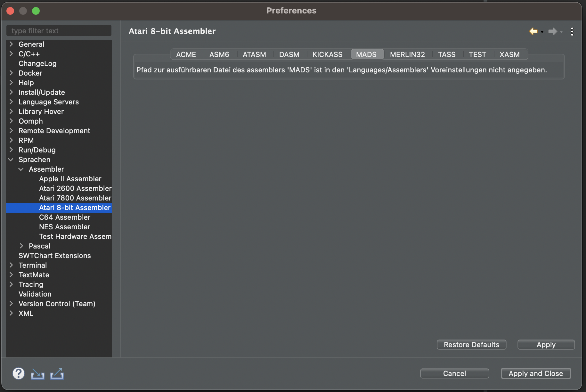Select C64 Assembler in the tree
The height and width of the screenshot is (392, 586).
tap(65, 217)
